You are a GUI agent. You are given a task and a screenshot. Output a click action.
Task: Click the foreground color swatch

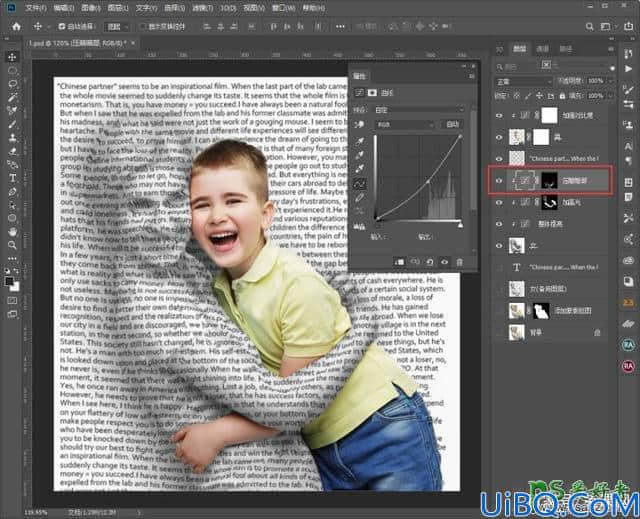point(9,282)
